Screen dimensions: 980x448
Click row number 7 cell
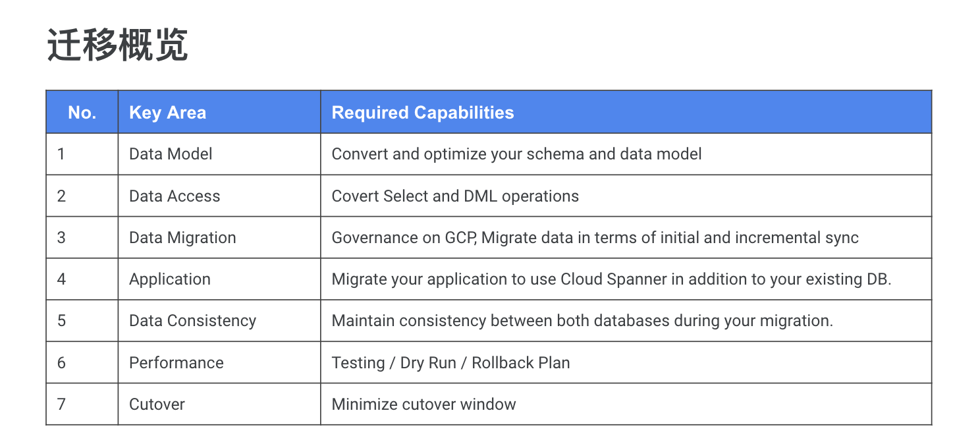click(x=82, y=404)
